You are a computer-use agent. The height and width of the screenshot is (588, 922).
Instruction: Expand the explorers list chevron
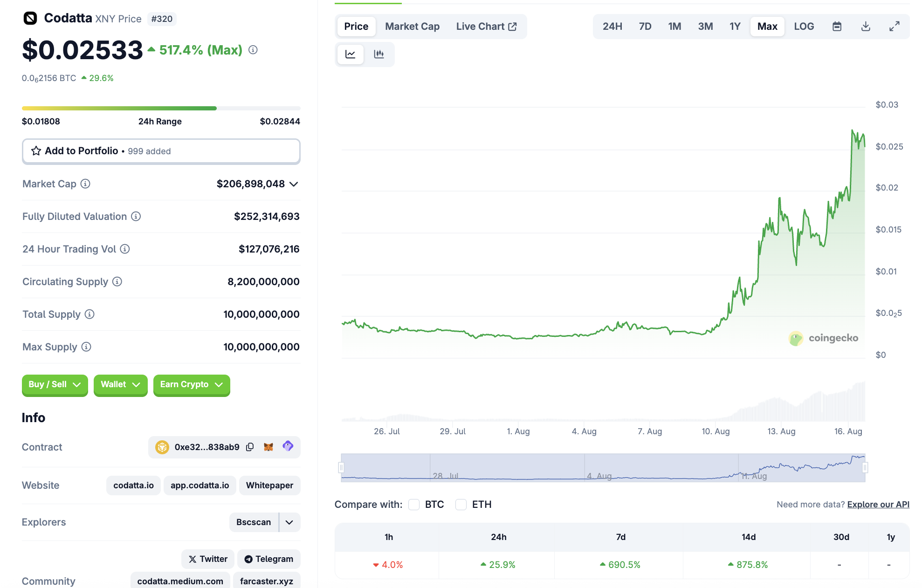pos(289,522)
